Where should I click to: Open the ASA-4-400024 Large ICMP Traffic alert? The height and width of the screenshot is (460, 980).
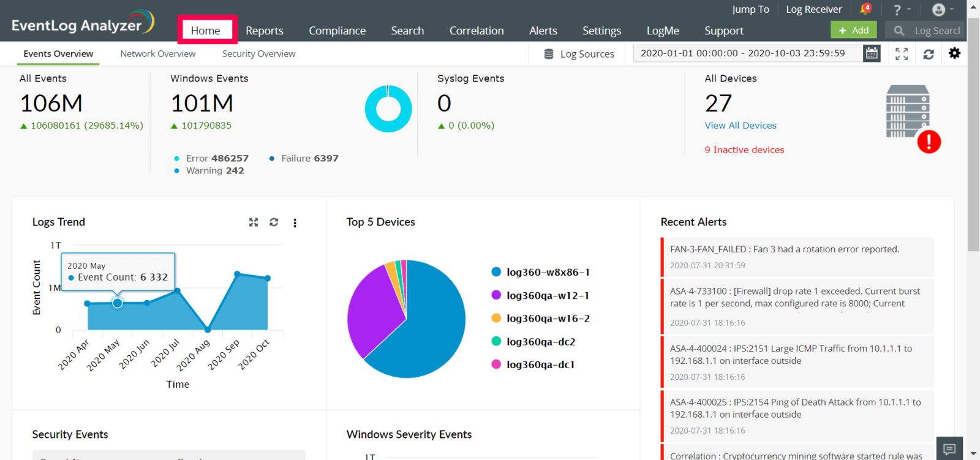pos(797,362)
